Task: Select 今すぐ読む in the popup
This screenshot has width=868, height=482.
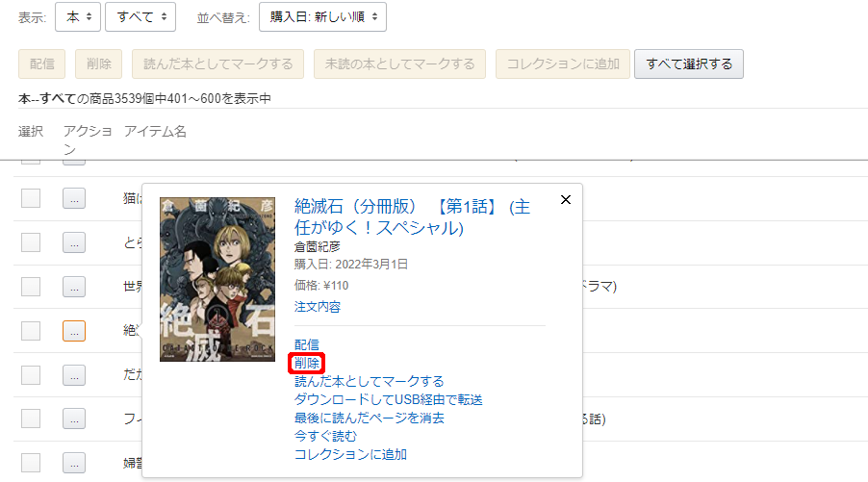Action: 325,436
